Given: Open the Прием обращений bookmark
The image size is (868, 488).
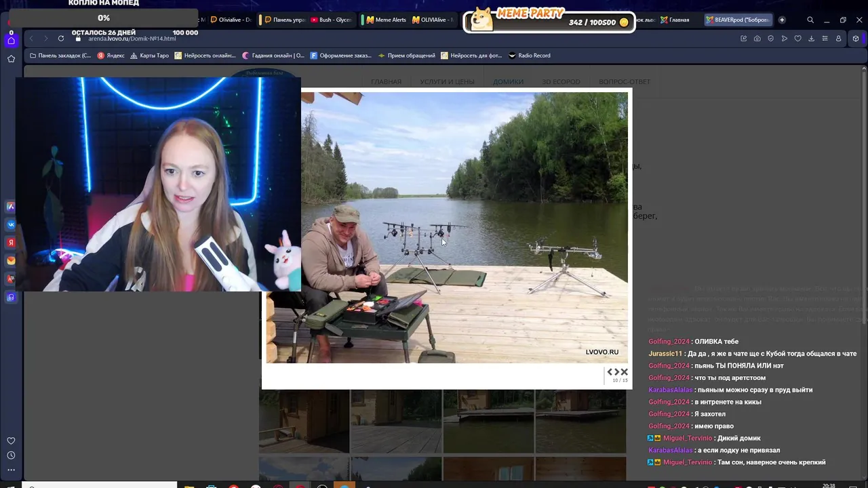Looking at the screenshot, I should (x=407, y=56).
